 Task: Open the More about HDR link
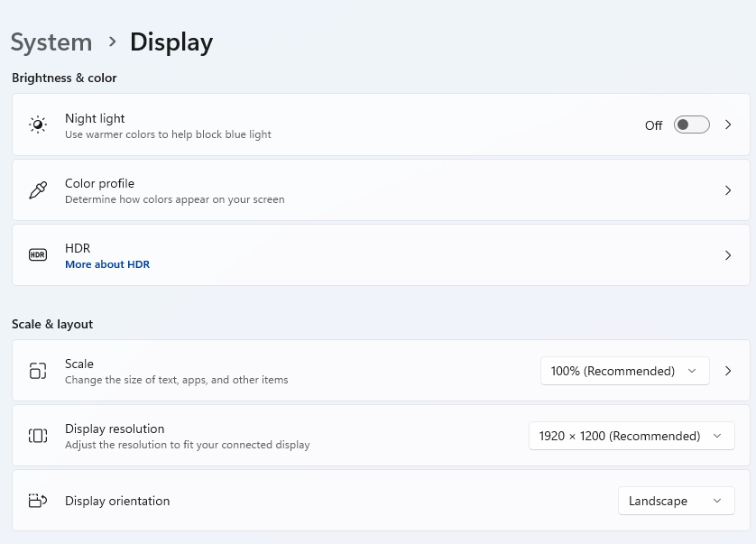[x=107, y=264]
